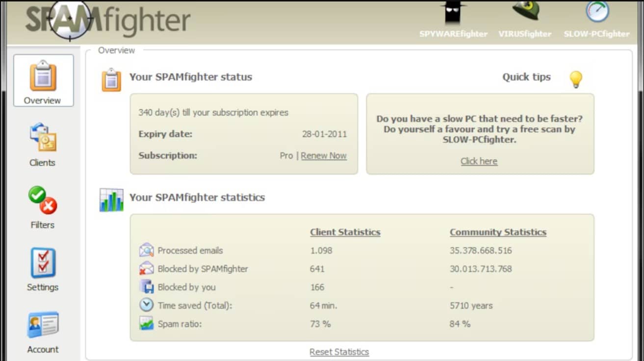Switch to the Settings tab label

click(x=43, y=287)
